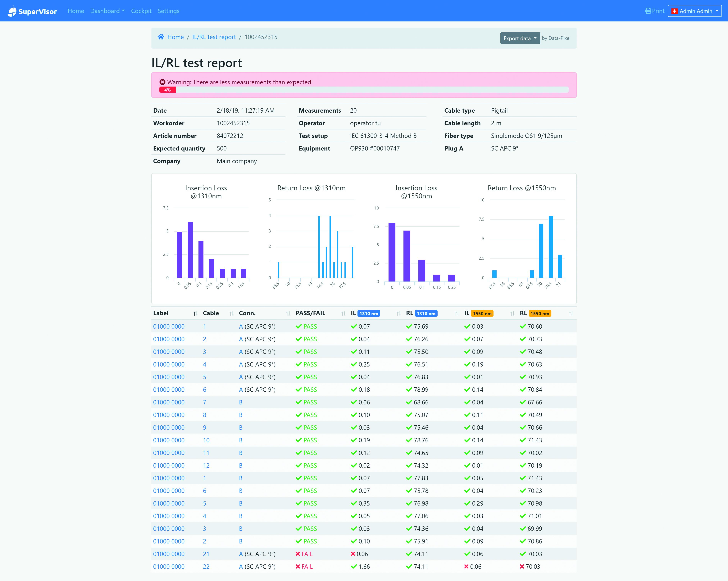Sort by PASS/FAIL column sort icon
Image resolution: width=728 pixels, height=581 pixels.
(343, 314)
